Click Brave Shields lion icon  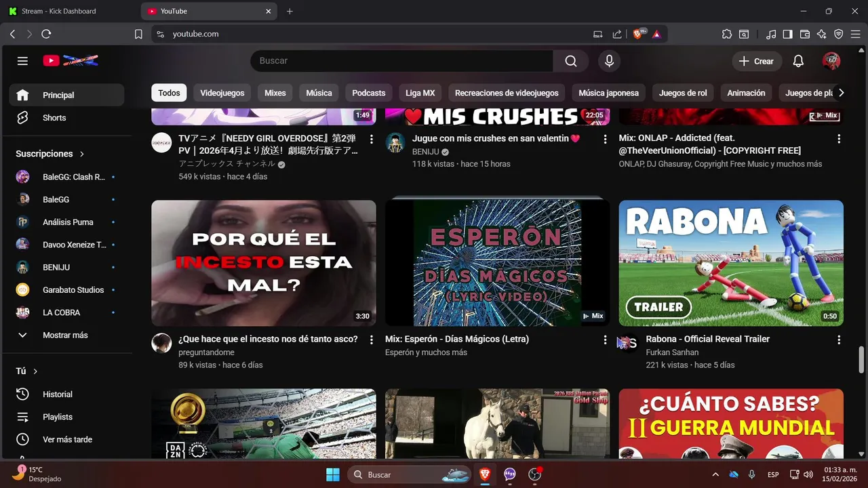tap(639, 34)
